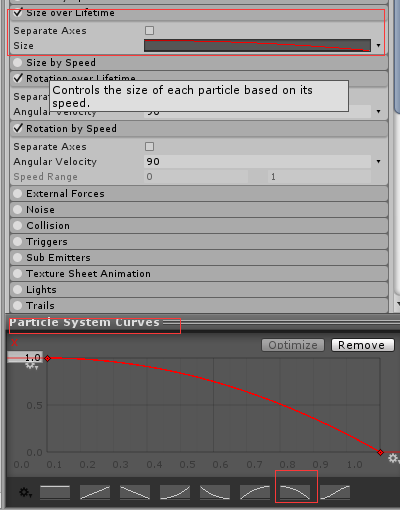The image size is (400, 510).
Task: Enable the Lights module
Action: pos(17,289)
